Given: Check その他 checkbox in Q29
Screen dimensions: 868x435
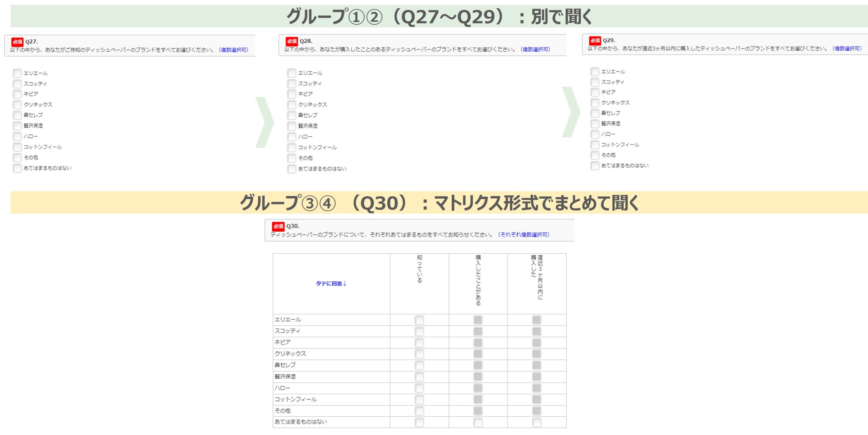Looking at the screenshot, I should 595,155.
